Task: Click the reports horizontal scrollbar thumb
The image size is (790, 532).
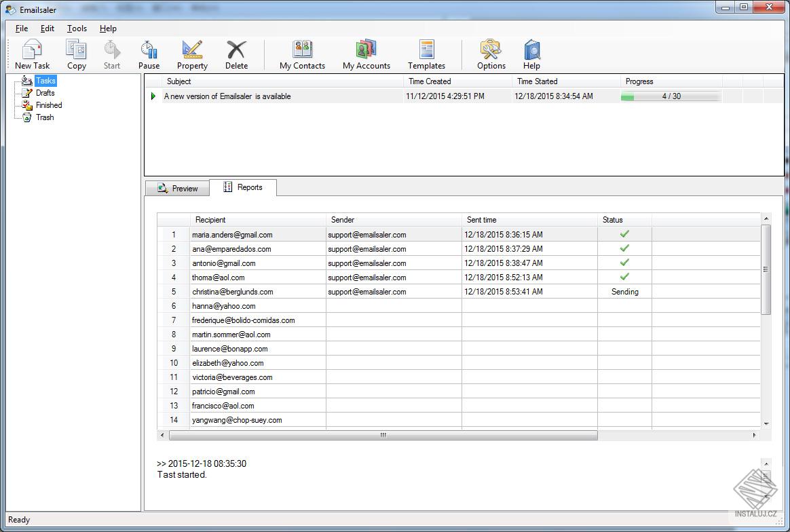Action: (383, 435)
